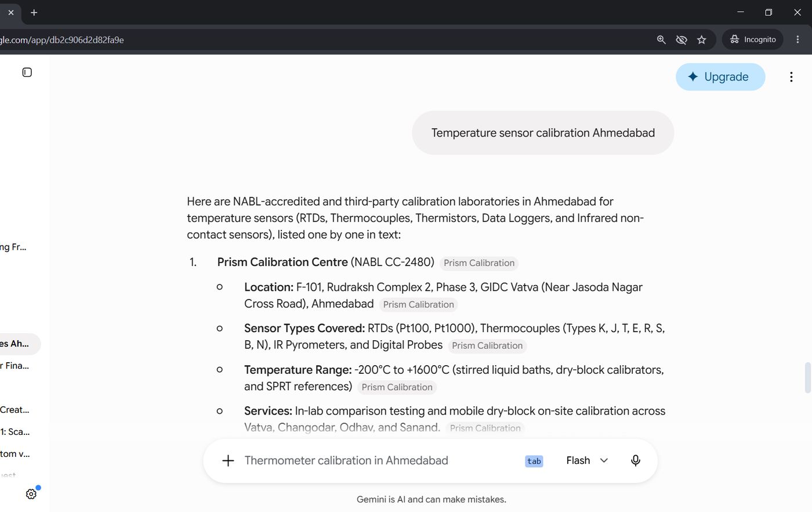The width and height of the screenshot is (812, 512).
Task: Open Prism Calibration source chip after Sensor Types
Action: 487,346
